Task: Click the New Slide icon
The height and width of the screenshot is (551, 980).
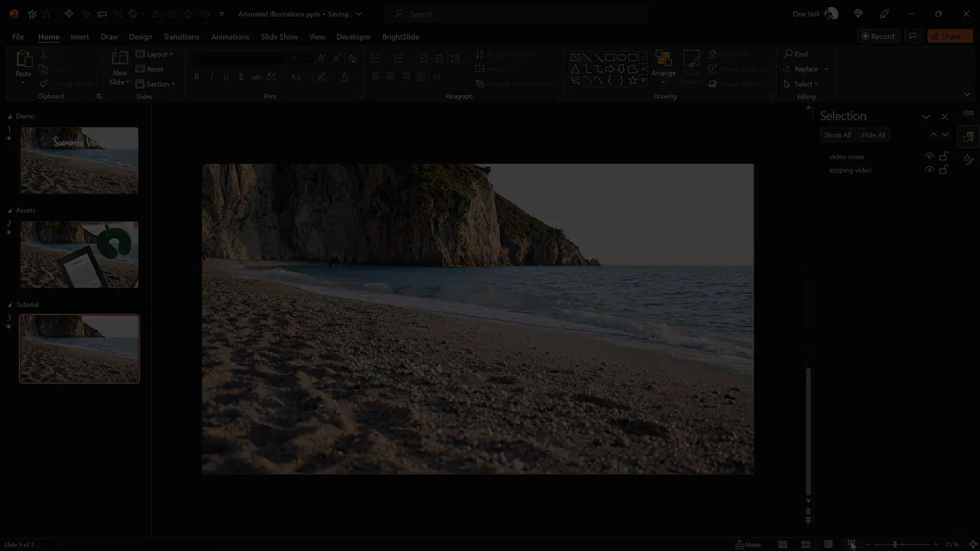Action: pos(119,59)
